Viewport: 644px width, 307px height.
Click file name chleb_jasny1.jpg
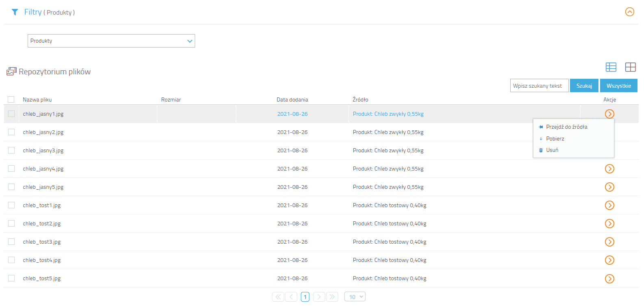click(x=43, y=114)
